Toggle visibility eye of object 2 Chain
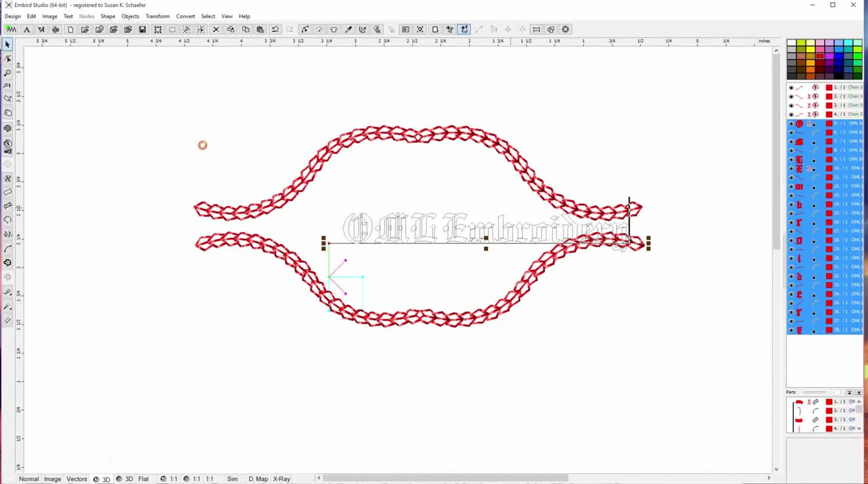Viewport: 868px width, 484px height. coord(791,97)
